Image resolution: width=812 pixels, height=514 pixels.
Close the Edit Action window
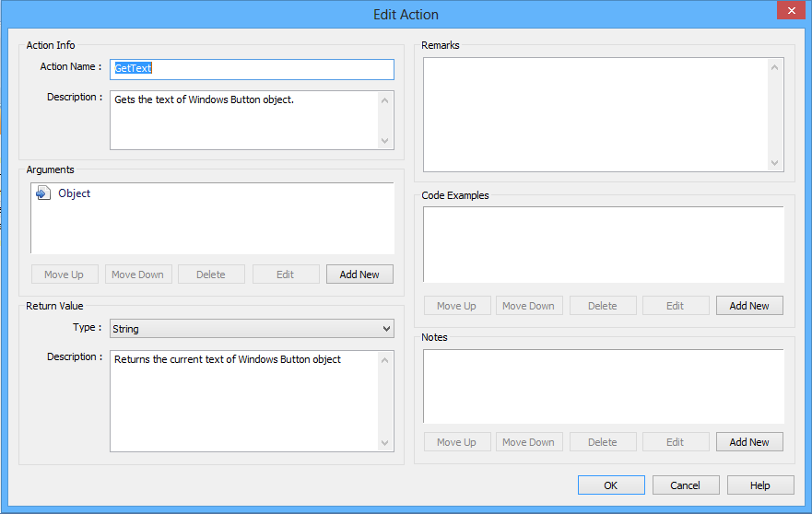[792, 10]
